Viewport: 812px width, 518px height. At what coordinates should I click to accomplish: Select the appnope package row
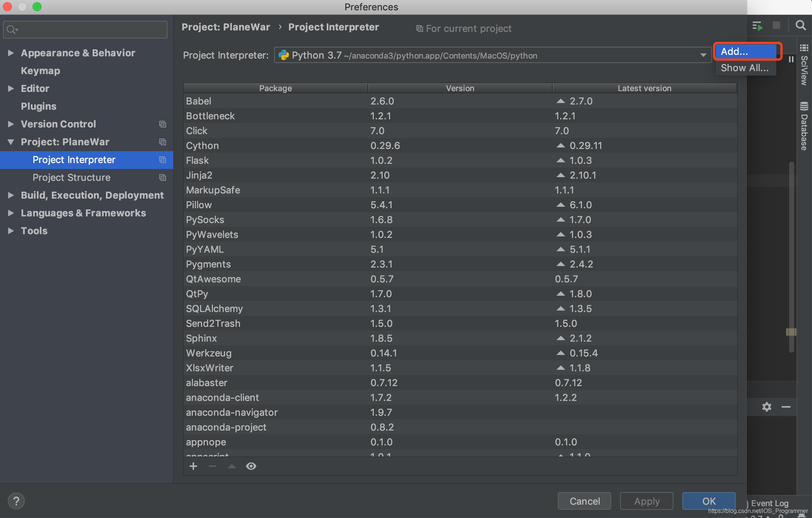(x=460, y=442)
